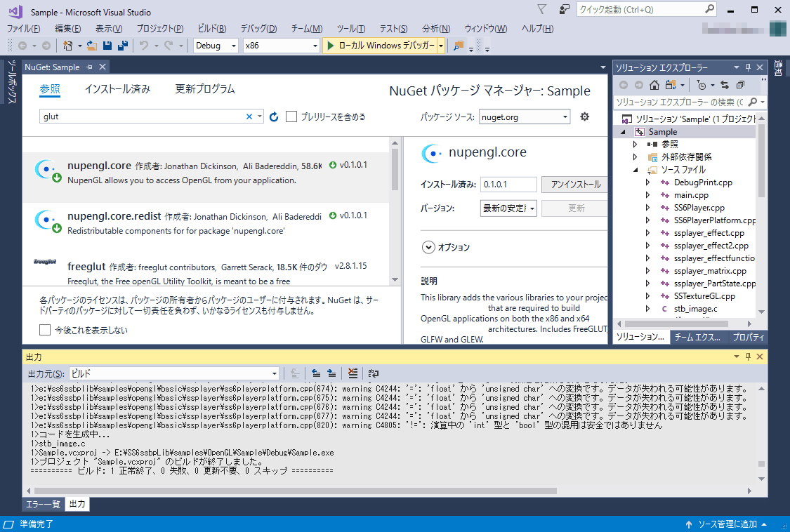Go to next message in output
This screenshot has height=532, width=790.
pos(331,373)
